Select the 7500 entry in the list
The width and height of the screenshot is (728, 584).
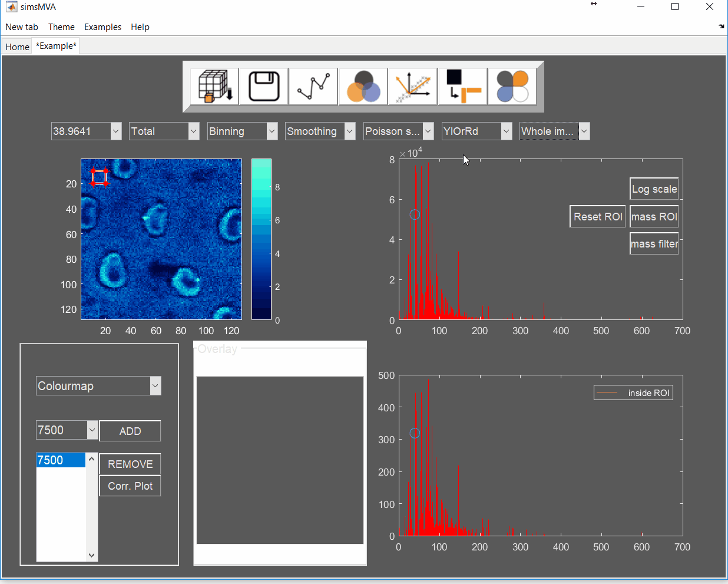point(61,460)
